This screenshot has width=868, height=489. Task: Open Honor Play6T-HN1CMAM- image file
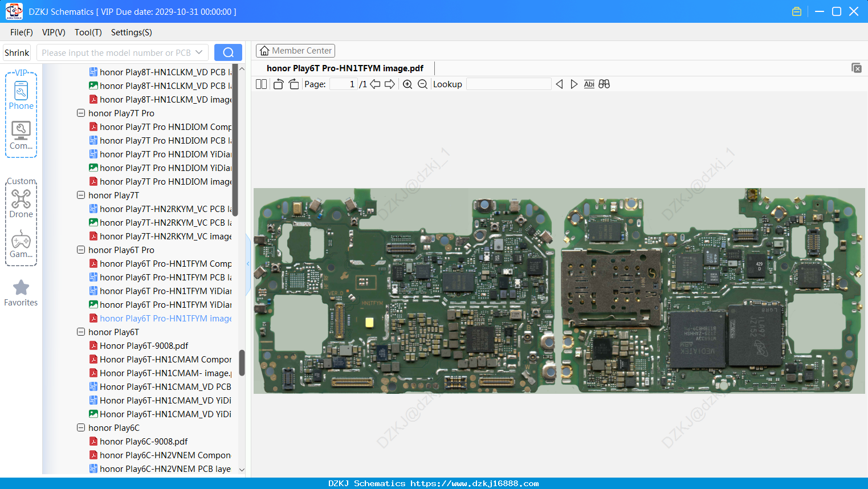pyautogui.click(x=160, y=373)
